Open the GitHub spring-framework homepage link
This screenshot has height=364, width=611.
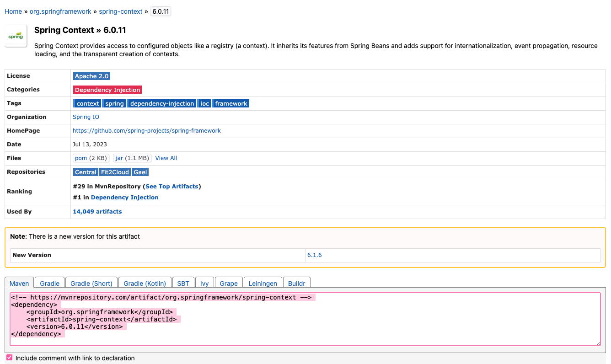click(147, 131)
